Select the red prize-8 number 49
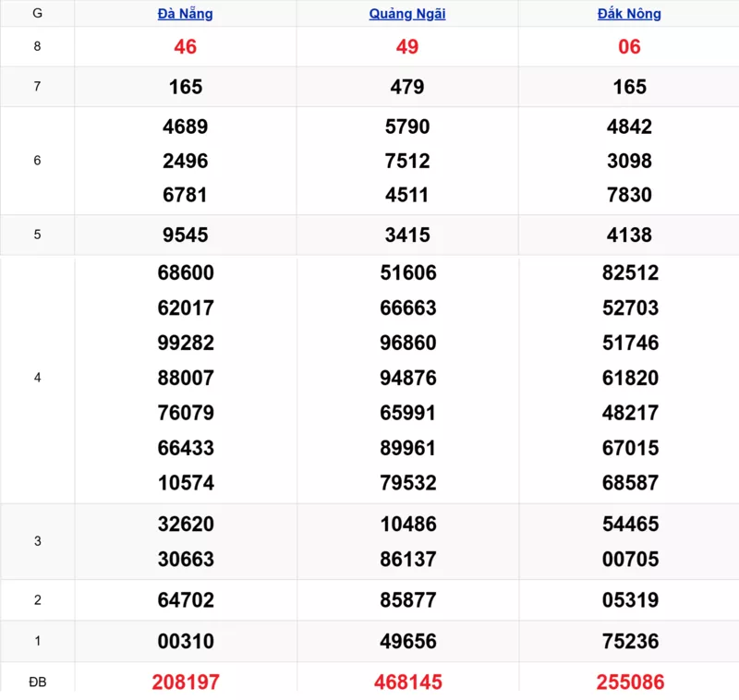 (x=407, y=47)
